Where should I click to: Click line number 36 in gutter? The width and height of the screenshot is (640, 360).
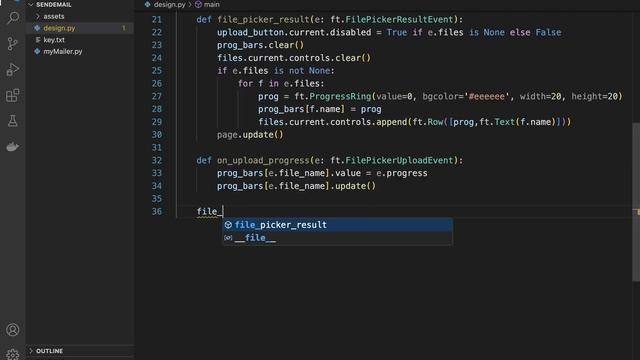[157, 211]
